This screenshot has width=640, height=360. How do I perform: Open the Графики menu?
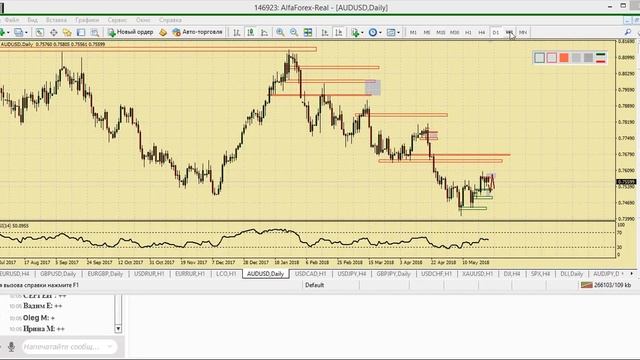87,20
